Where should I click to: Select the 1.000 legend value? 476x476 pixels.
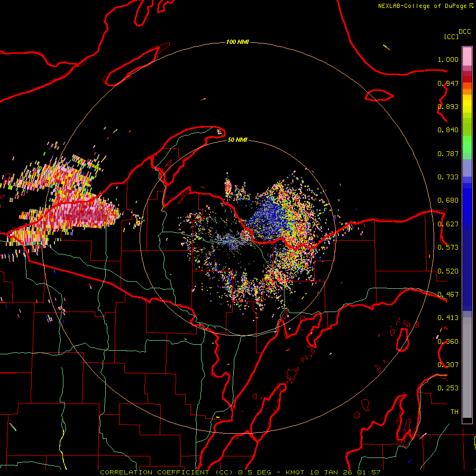[x=448, y=59]
